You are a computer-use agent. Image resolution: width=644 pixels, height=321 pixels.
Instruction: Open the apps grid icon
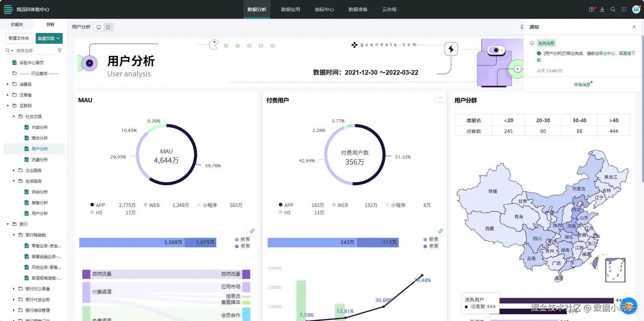point(624,9)
